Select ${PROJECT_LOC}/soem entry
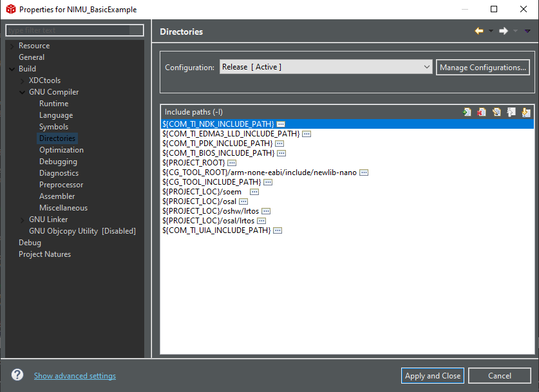Viewport: 539px width, 392px height. tap(202, 191)
